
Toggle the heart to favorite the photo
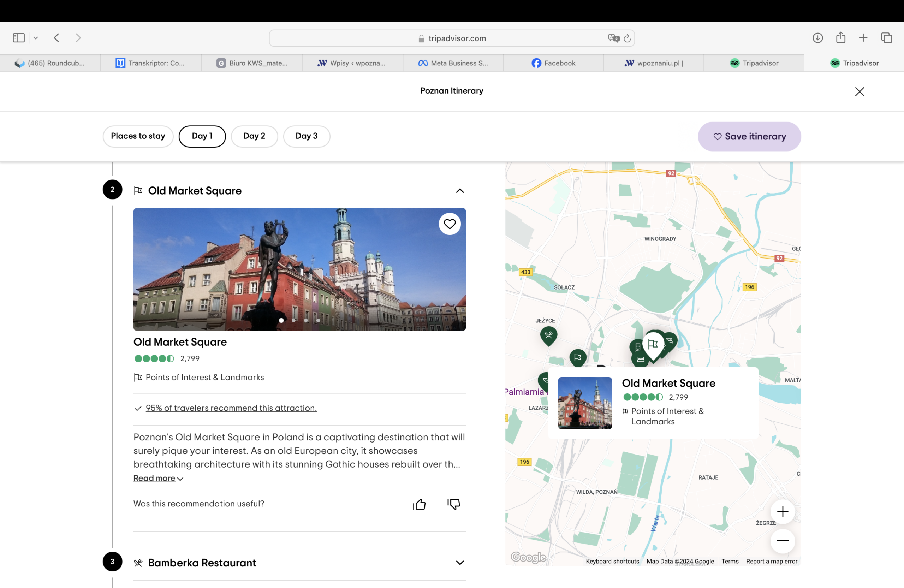450,224
